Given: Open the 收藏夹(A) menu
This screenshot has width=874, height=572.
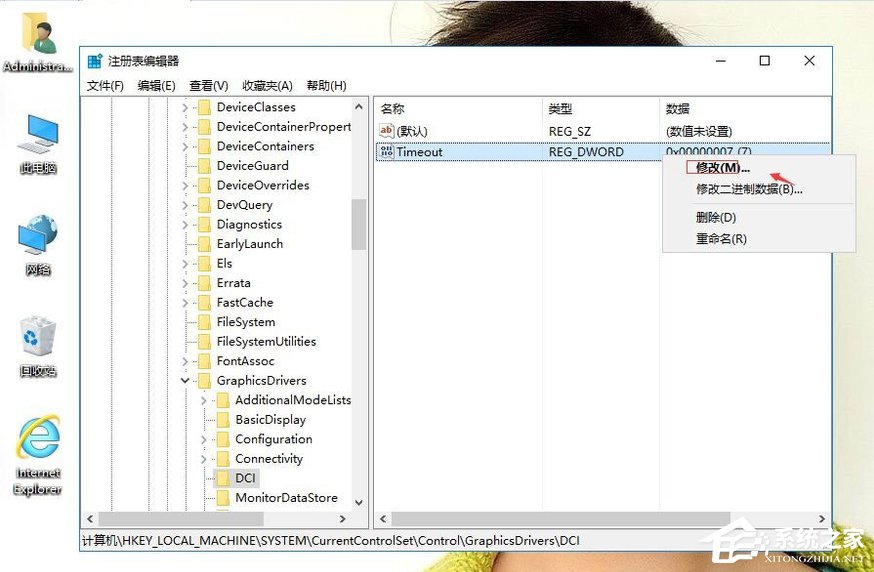Looking at the screenshot, I should [x=267, y=86].
